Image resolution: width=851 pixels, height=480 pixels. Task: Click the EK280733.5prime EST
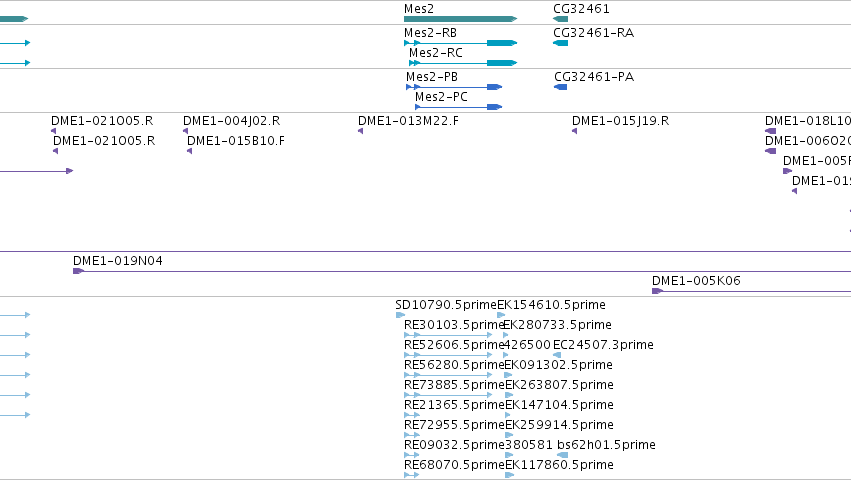click(506, 335)
